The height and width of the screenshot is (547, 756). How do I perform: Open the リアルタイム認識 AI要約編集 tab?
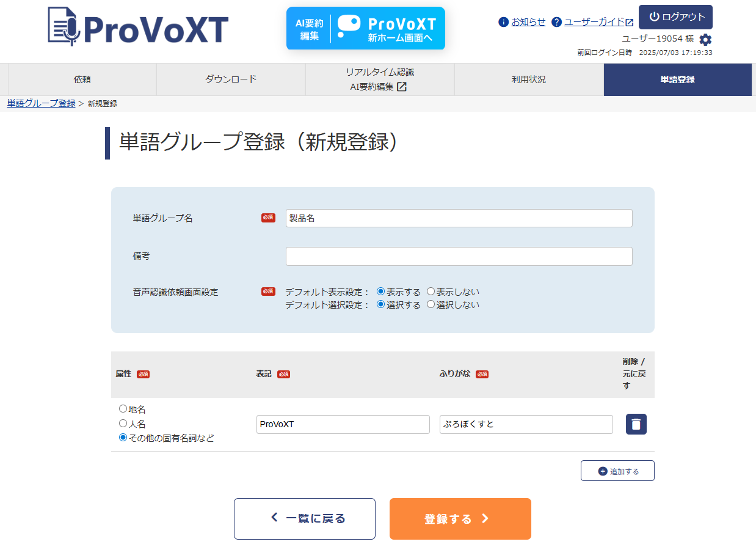click(379, 79)
